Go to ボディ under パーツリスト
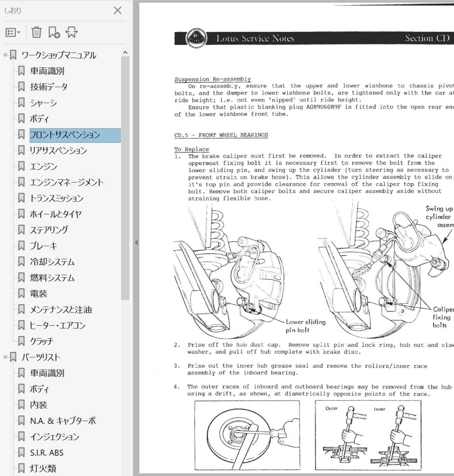This screenshot has width=454, height=476. pos(39,389)
